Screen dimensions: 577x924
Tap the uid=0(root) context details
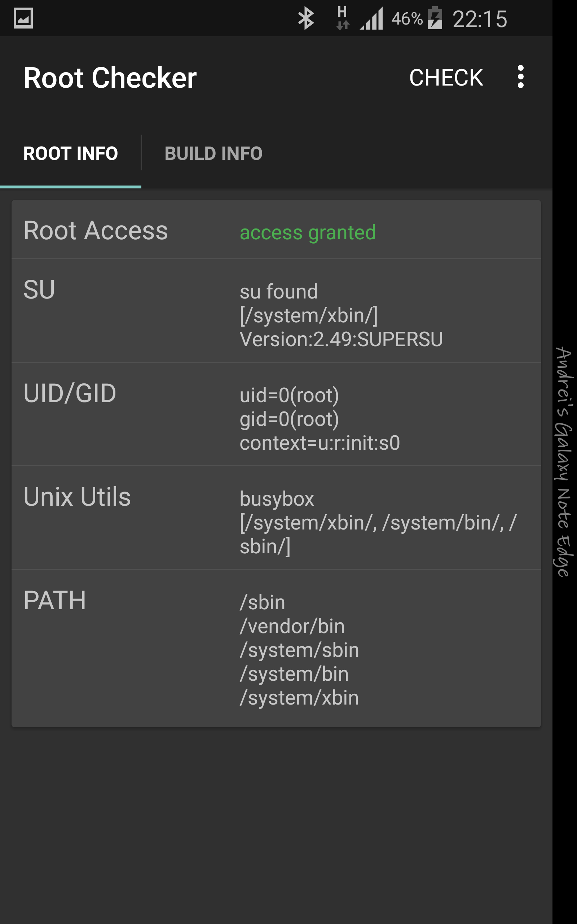tap(320, 419)
